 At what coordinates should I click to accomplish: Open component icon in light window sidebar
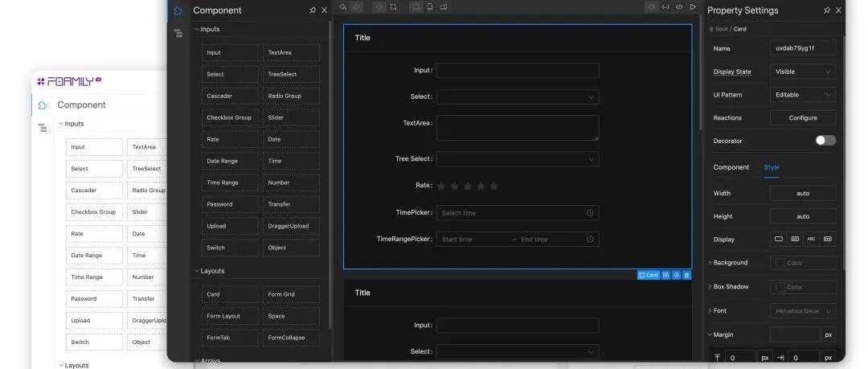tap(43, 105)
